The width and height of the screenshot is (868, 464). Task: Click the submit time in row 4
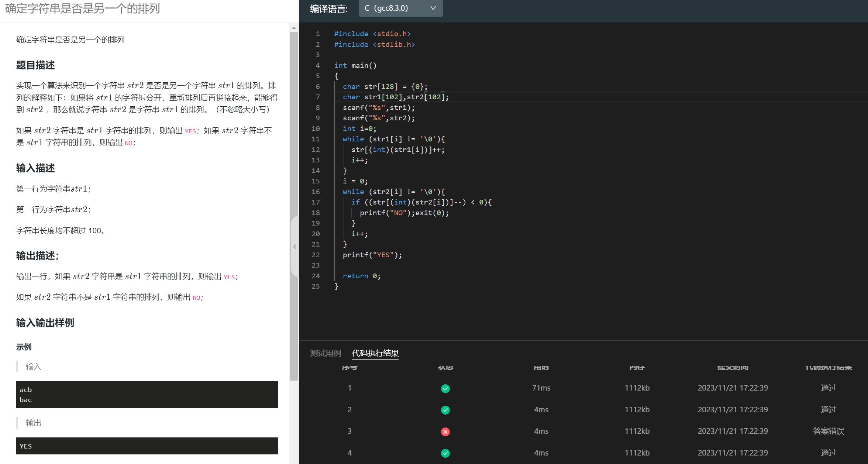tap(733, 453)
